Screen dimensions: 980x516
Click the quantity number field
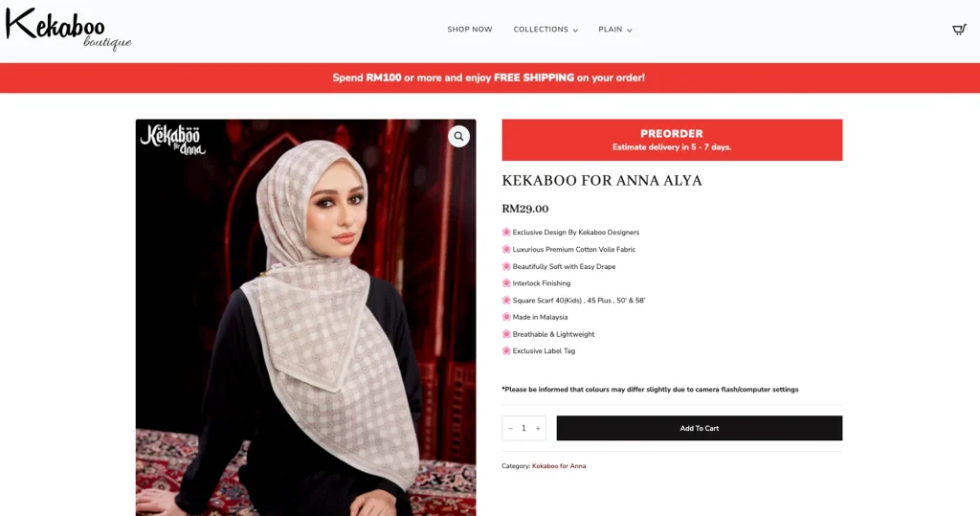(523, 429)
